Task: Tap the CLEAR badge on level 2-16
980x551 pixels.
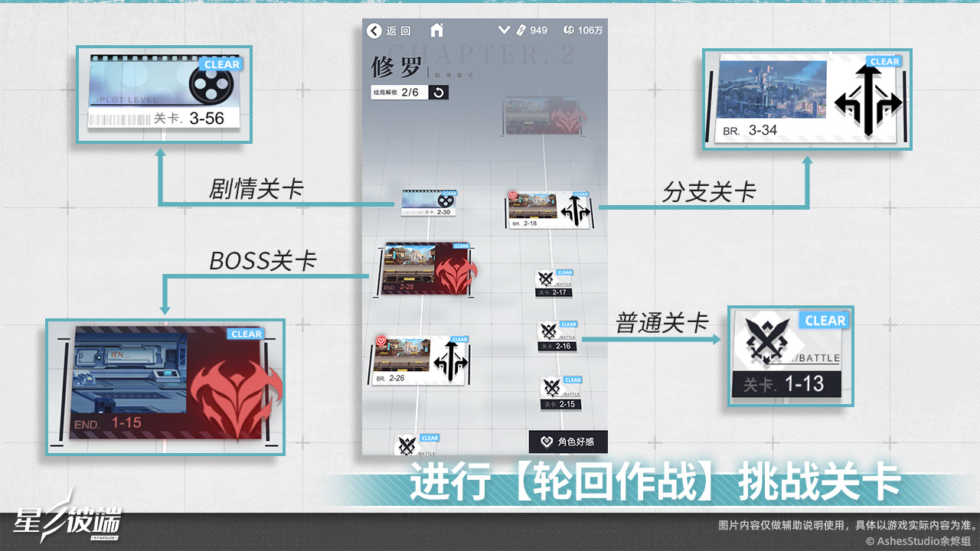Action: pos(568,324)
